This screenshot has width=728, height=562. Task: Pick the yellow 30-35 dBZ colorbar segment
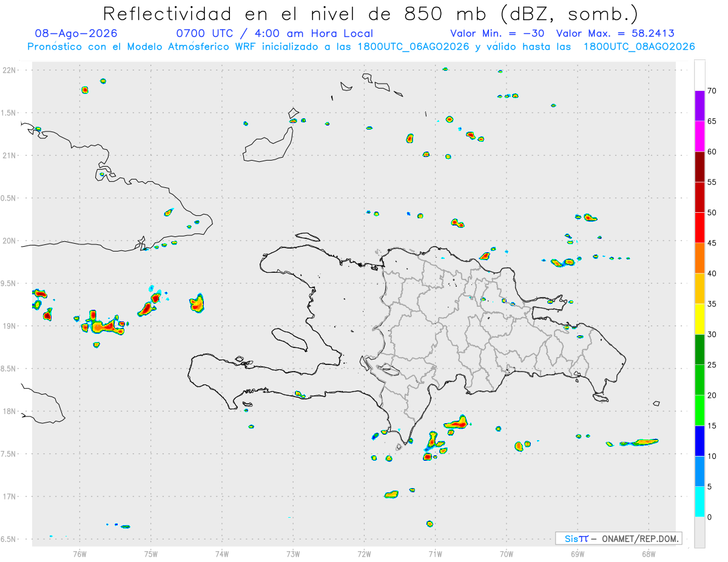699,319
